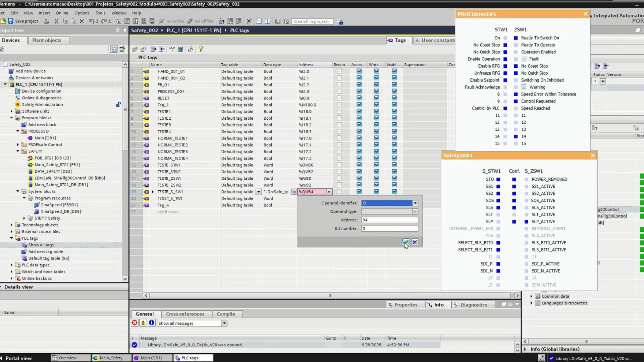Click the print icon in the toolbar
The height and width of the screenshot is (362, 644).
tap(46, 21)
